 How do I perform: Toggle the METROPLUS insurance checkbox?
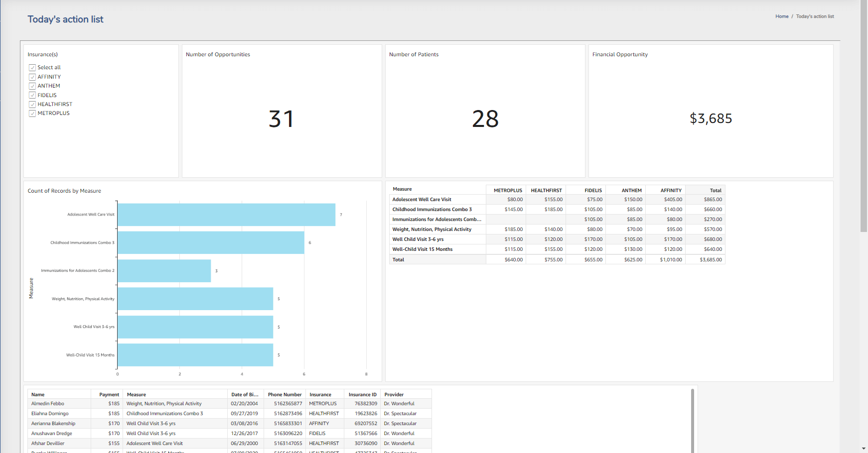(32, 113)
